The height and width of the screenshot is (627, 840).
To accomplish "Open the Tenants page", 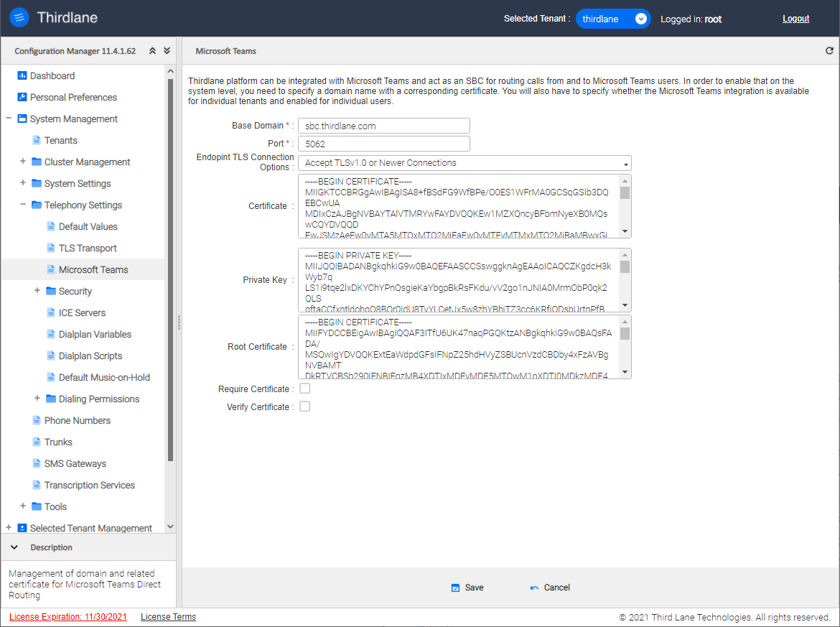I will 60,140.
